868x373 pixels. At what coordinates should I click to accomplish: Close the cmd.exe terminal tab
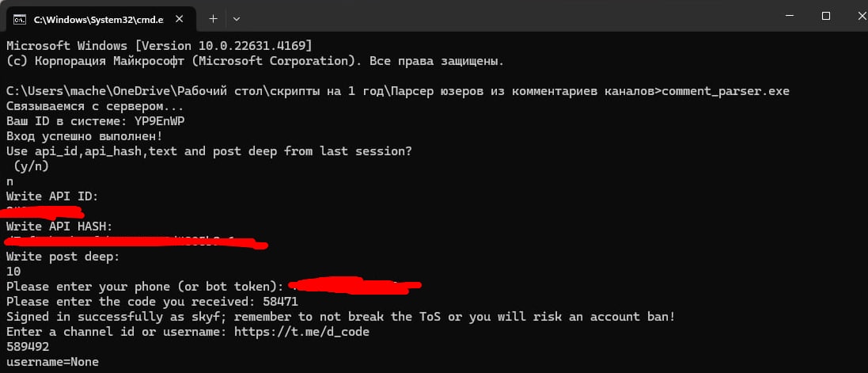pyautogui.click(x=179, y=19)
